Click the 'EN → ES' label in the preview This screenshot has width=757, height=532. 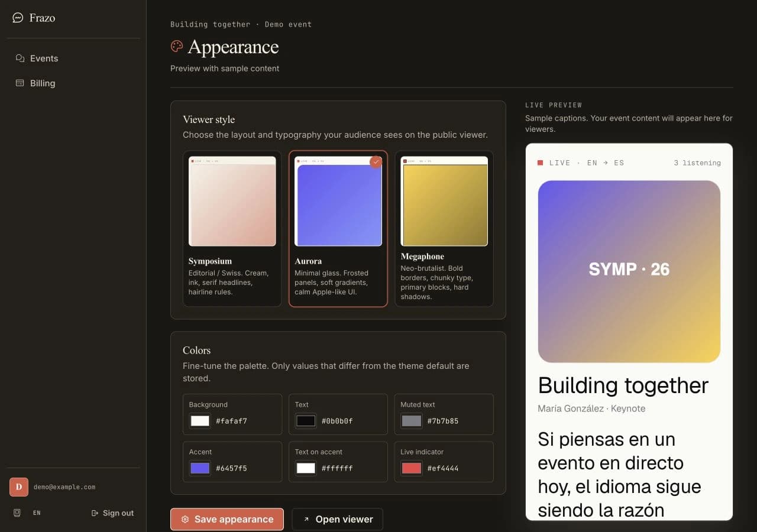pos(605,163)
